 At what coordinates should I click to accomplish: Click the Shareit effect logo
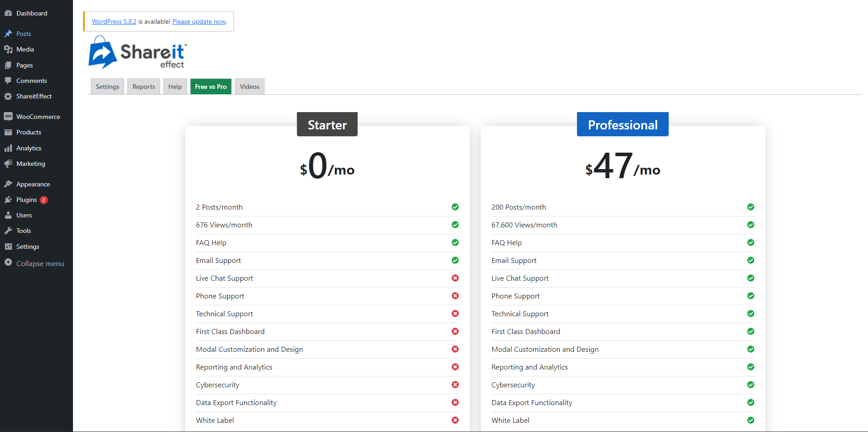(x=137, y=53)
